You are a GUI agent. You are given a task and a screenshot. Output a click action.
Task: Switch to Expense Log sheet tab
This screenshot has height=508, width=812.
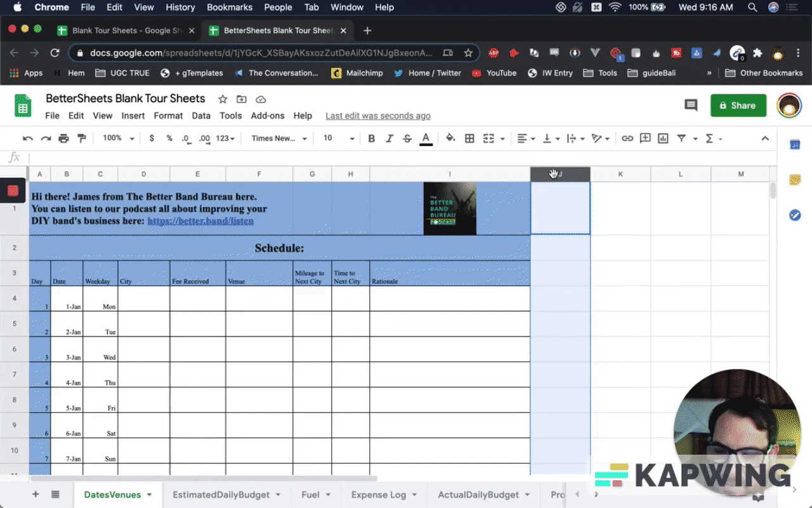(x=384, y=495)
